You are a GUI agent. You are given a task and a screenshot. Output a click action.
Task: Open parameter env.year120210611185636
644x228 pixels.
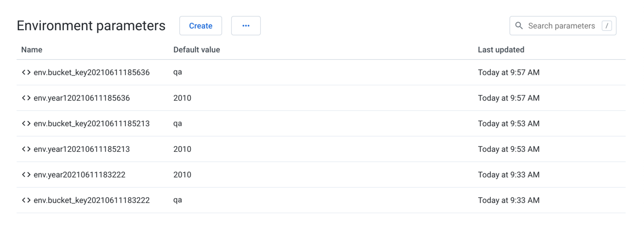(81, 98)
